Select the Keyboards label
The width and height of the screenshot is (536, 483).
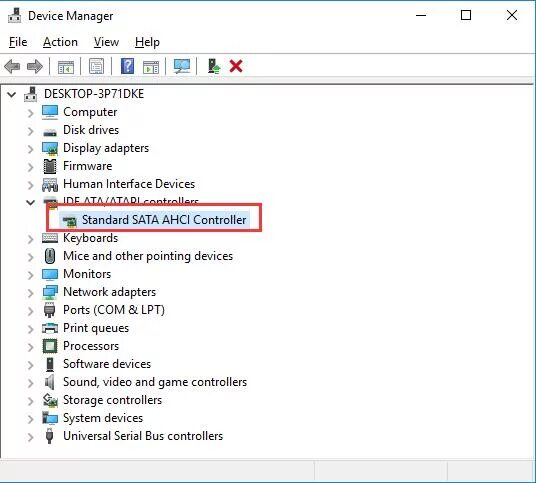click(91, 238)
